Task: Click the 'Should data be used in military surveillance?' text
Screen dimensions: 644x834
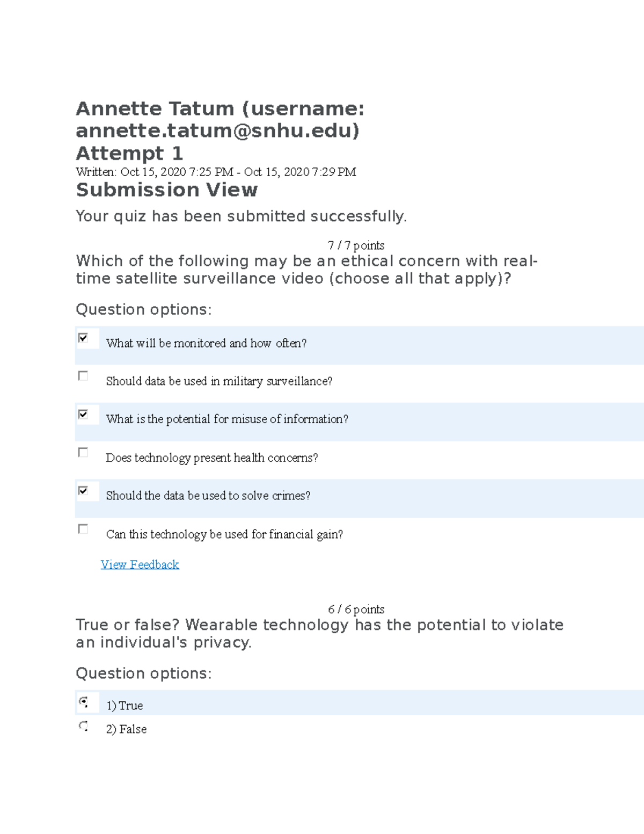Action: click(x=219, y=381)
